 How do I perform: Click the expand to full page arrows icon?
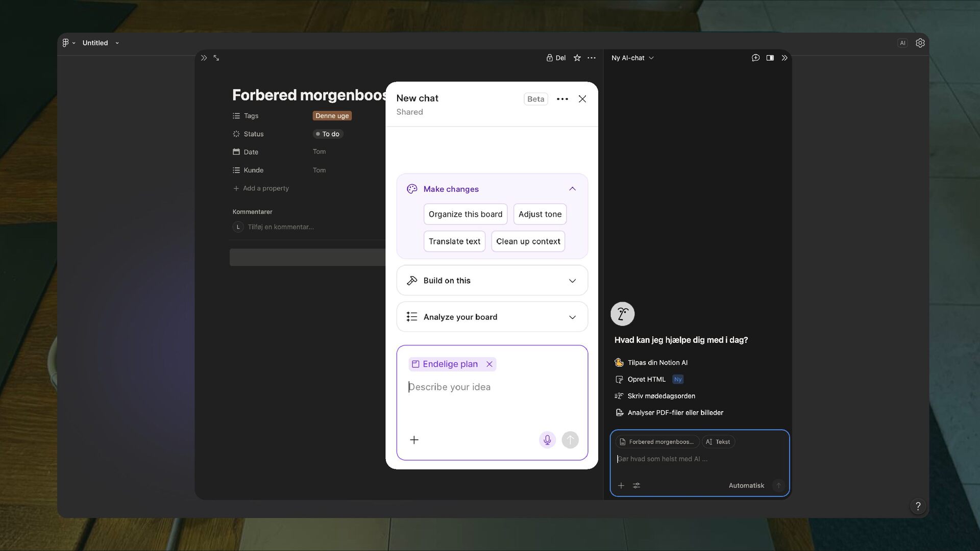tap(216, 58)
